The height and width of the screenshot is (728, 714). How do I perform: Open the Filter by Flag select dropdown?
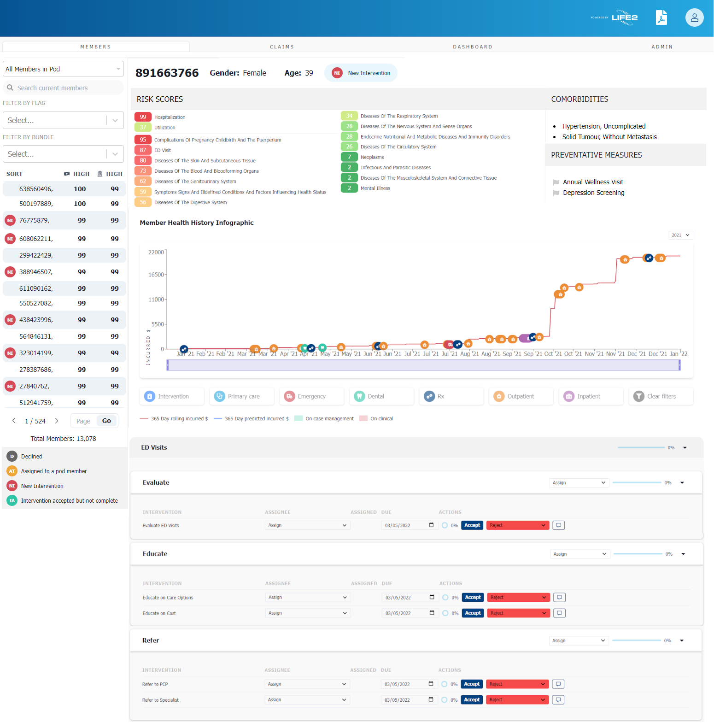[63, 120]
